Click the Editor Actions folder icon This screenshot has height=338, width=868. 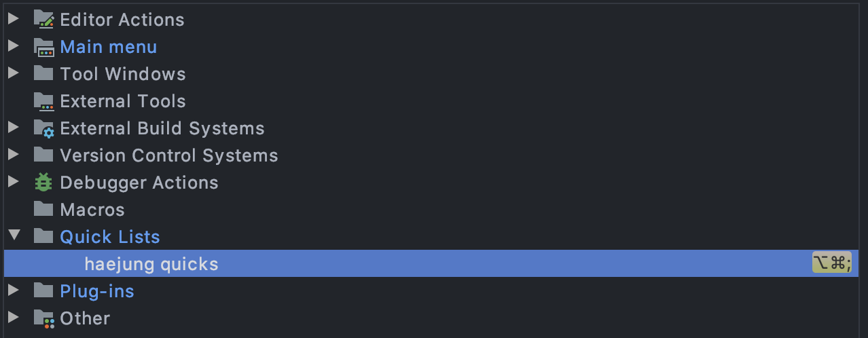(x=43, y=20)
